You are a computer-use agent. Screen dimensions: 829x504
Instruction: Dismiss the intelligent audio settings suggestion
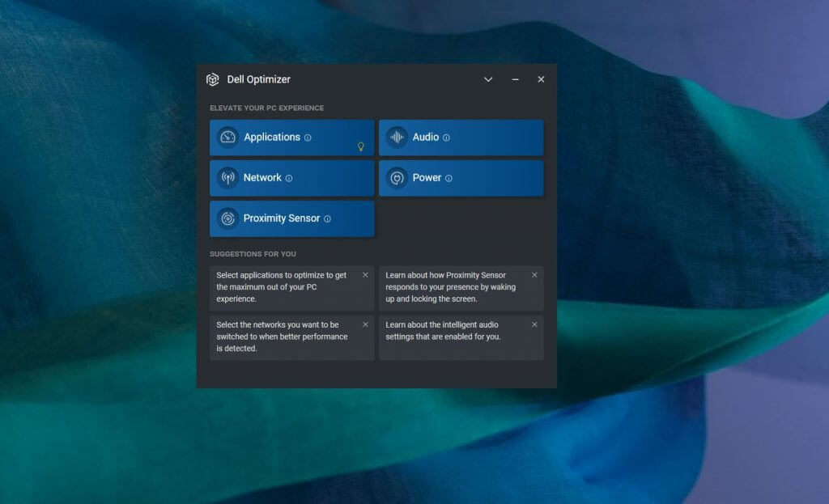534,324
